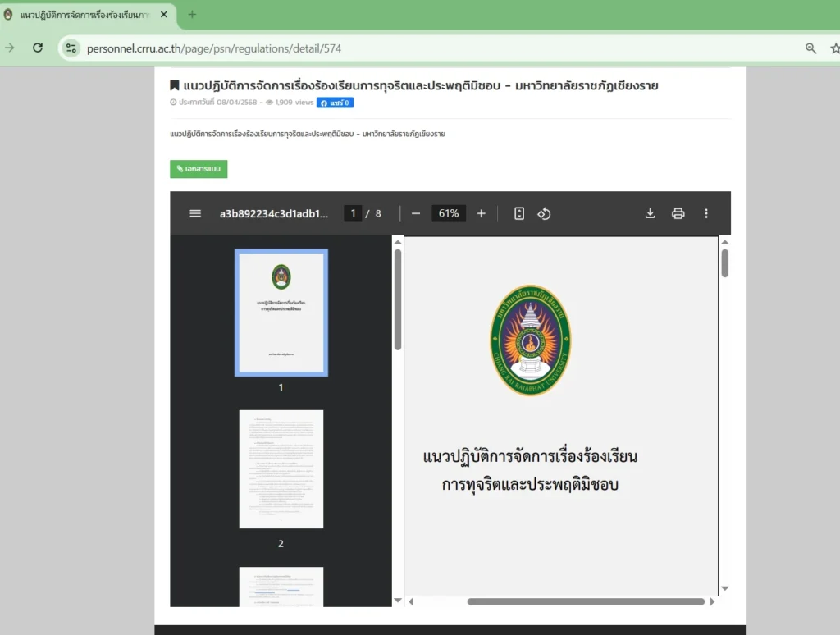Click the document vertical scrollbar thumb
This screenshot has width=840, height=635.
725,263
